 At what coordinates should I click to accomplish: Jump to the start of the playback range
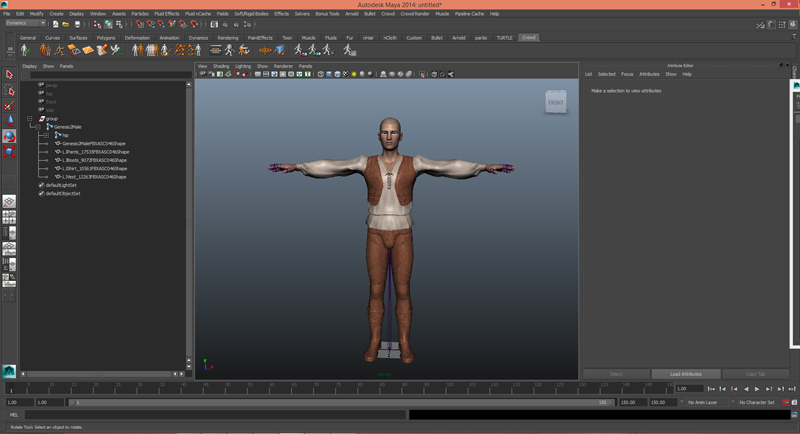[x=711, y=389]
